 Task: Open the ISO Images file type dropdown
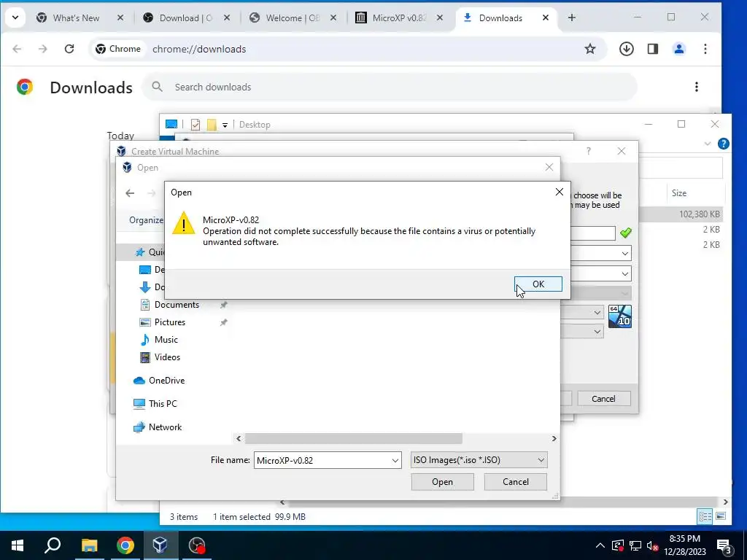(x=541, y=460)
